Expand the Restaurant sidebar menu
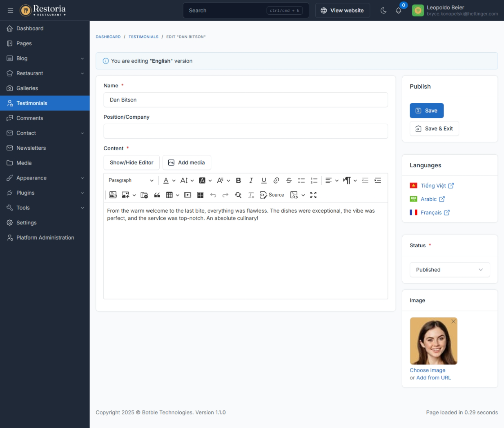This screenshot has width=504, height=428. tap(45, 73)
